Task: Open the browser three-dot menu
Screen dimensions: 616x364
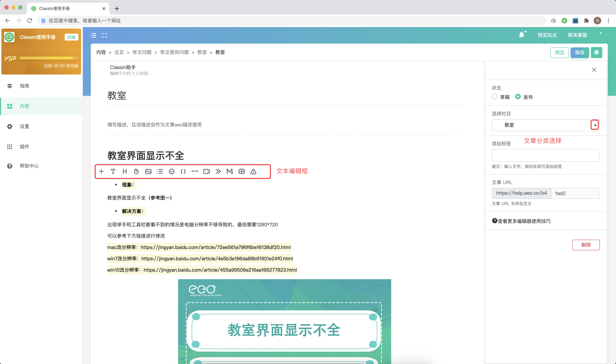Action: point(608,21)
